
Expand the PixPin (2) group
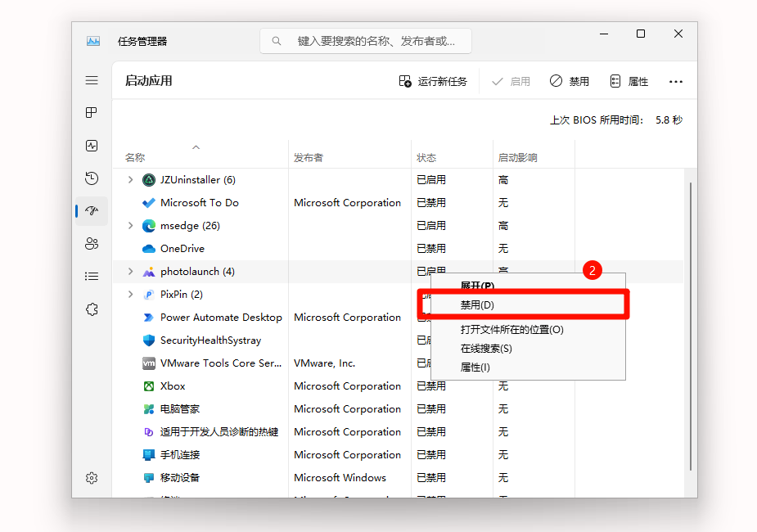click(130, 294)
